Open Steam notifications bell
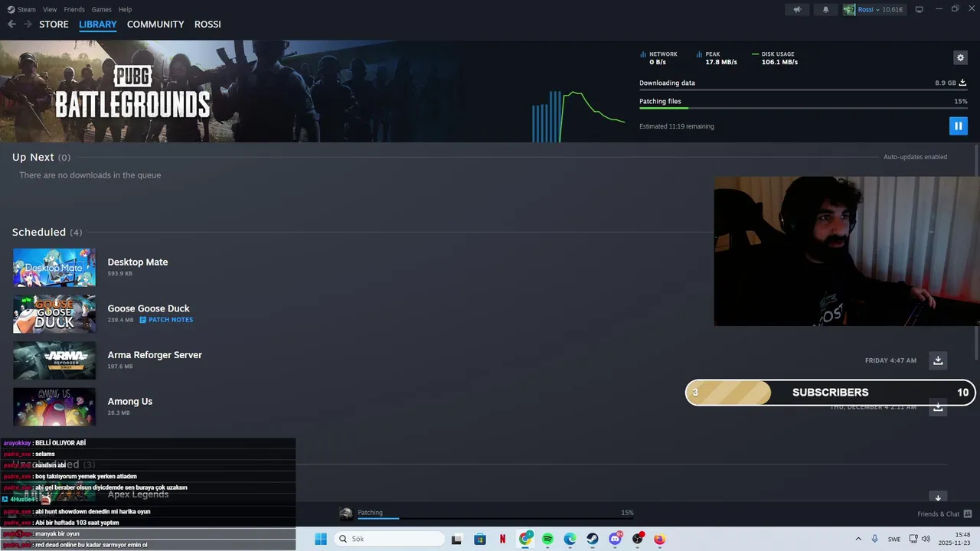Screen dimensions: 980x551 (x=825, y=9)
